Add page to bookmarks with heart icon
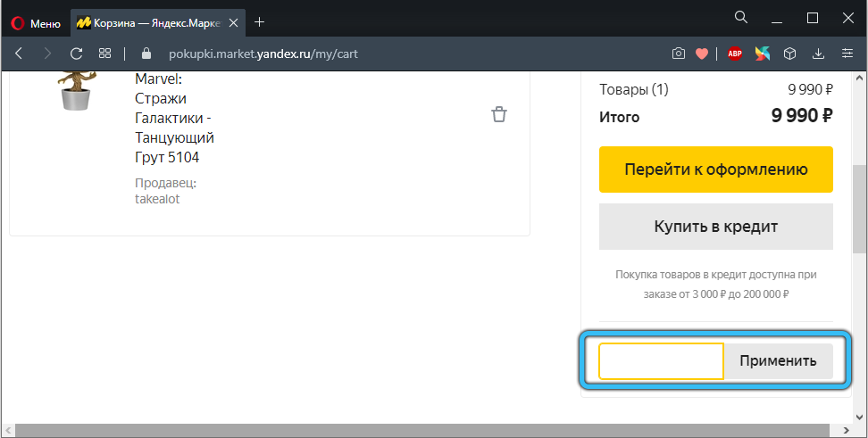The width and height of the screenshot is (868, 438). point(702,54)
